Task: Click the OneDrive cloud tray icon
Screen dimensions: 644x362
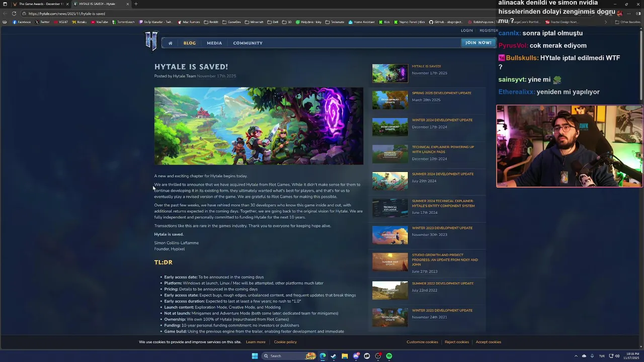Action: tap(584, 356)
